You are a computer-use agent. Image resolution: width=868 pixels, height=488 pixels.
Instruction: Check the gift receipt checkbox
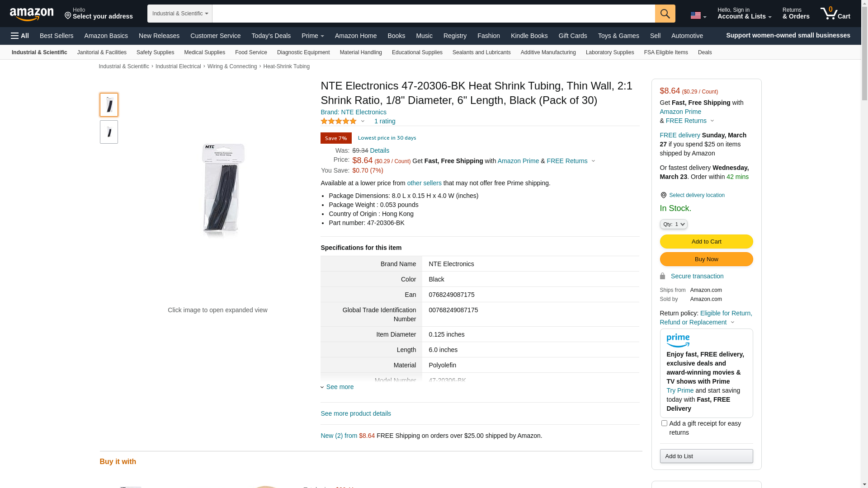point(664,423)
